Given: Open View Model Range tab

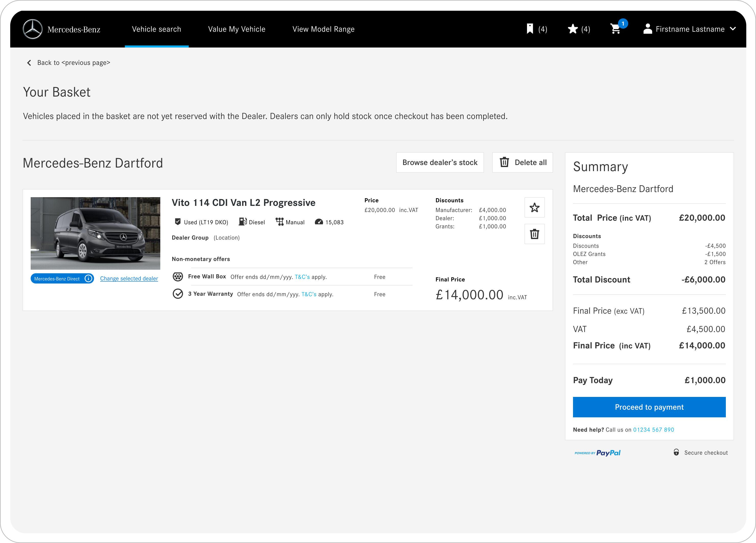Looking at the screenshot, I should coord(323,29).
